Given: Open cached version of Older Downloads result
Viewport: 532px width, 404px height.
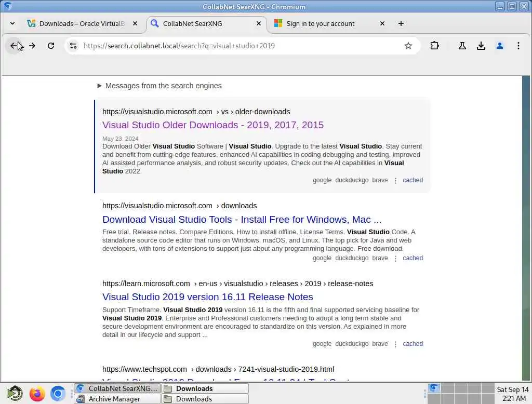Looking at the screenshot, I should click(x=413, y=180).
